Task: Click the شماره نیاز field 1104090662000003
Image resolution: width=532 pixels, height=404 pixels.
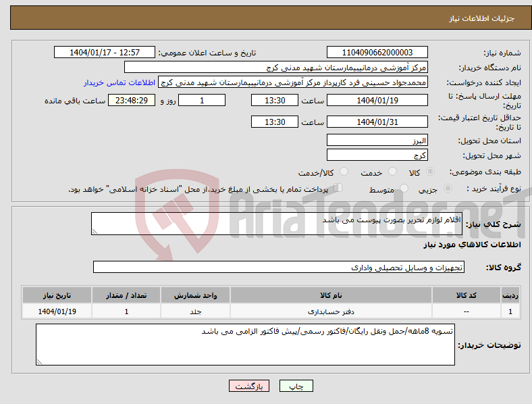Action: [377, 52]
